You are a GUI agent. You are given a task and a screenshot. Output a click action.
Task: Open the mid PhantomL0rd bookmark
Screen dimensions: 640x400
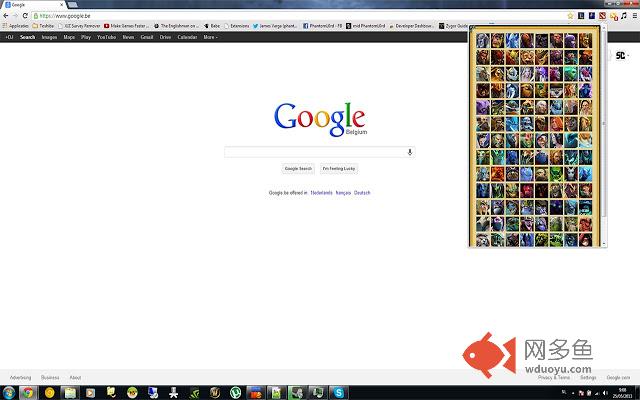(x=366, y=26)
